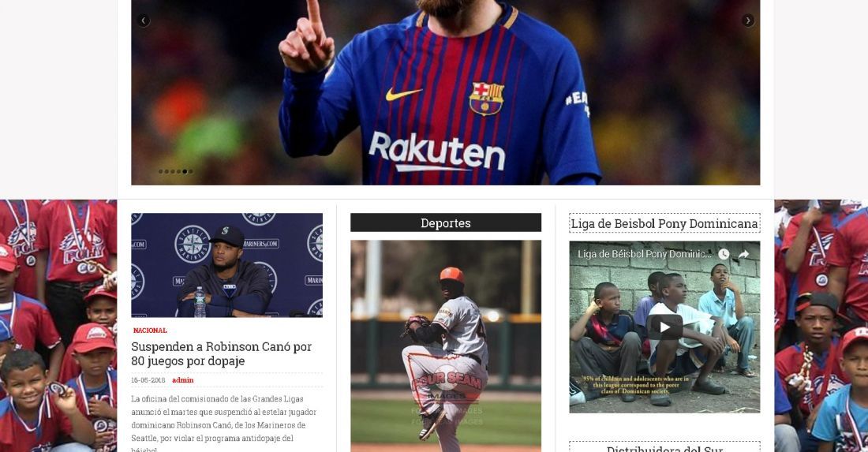Screen dimensions: 868x452
Task: Open the admin author link
Action: (x=183, y=380)
